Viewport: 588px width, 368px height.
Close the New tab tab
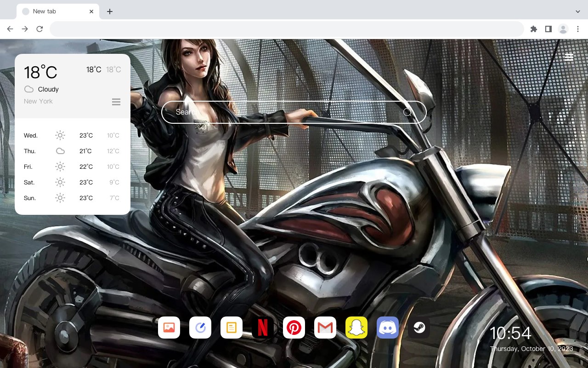(91, 11)
